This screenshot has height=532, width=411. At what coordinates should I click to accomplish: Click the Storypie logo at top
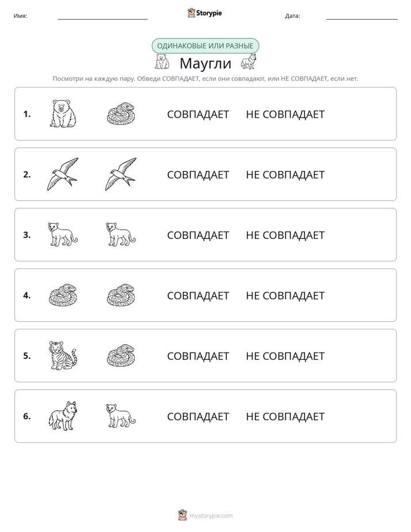click(x=205, y=13)
